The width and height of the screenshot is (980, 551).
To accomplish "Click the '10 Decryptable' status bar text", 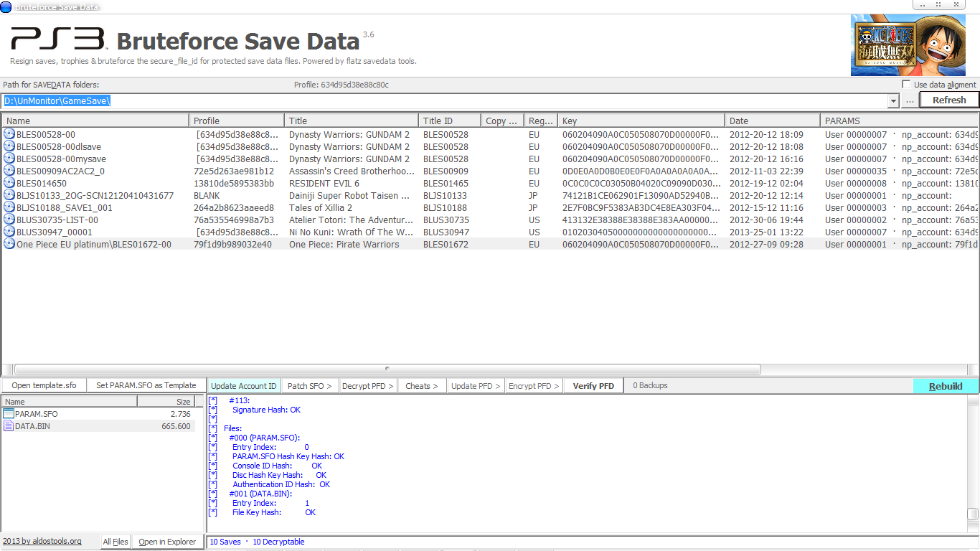I will 278,542.
